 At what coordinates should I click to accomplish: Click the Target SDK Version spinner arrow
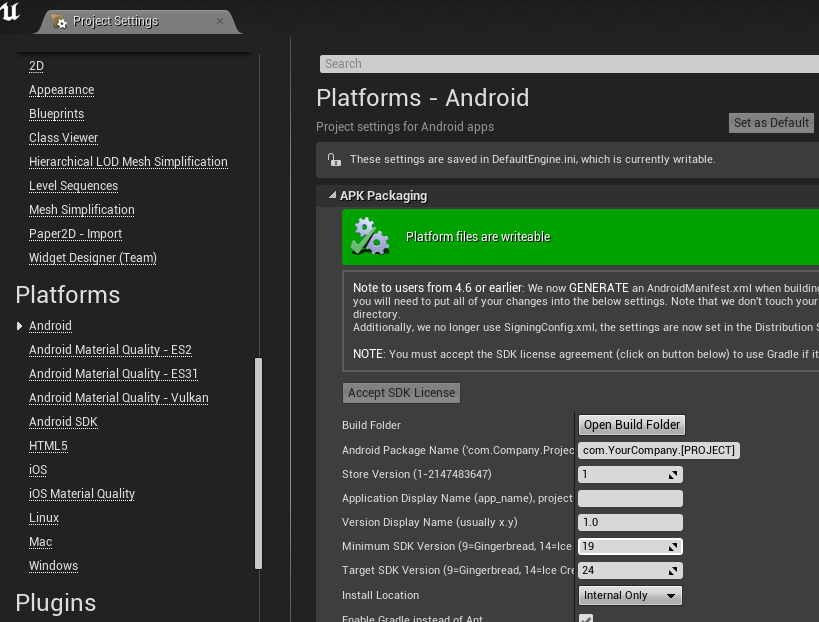(673, 571)
